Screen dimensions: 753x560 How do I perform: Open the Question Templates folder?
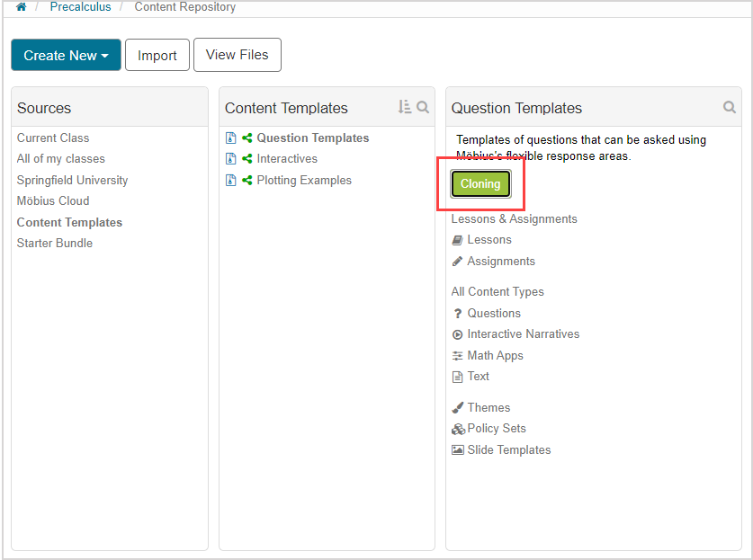(x=312, y=138)
